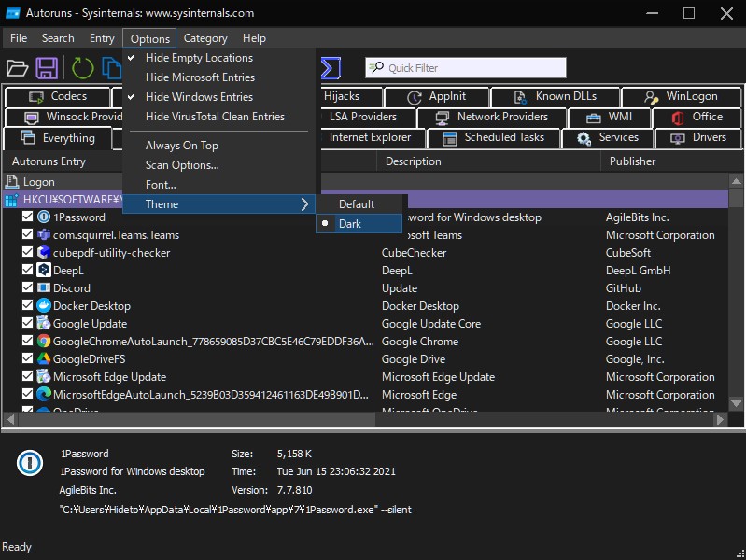Uncheck com.squirrel.Teams.Teams entry

[x=28, y=234]
